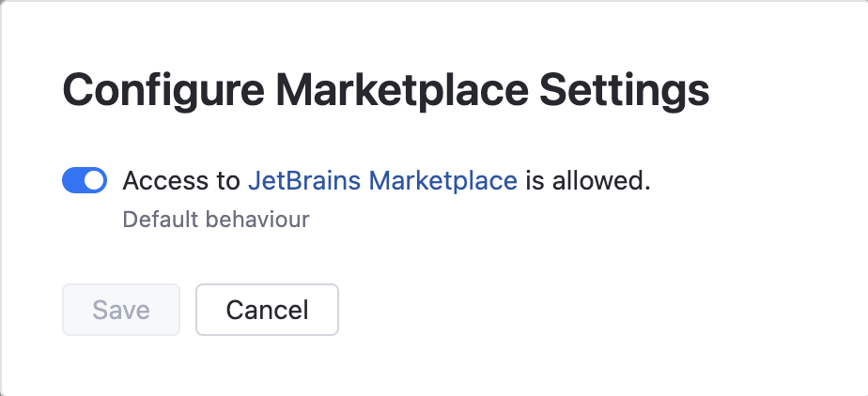Dismiss the dialog with Cancel

click(267, 310)
